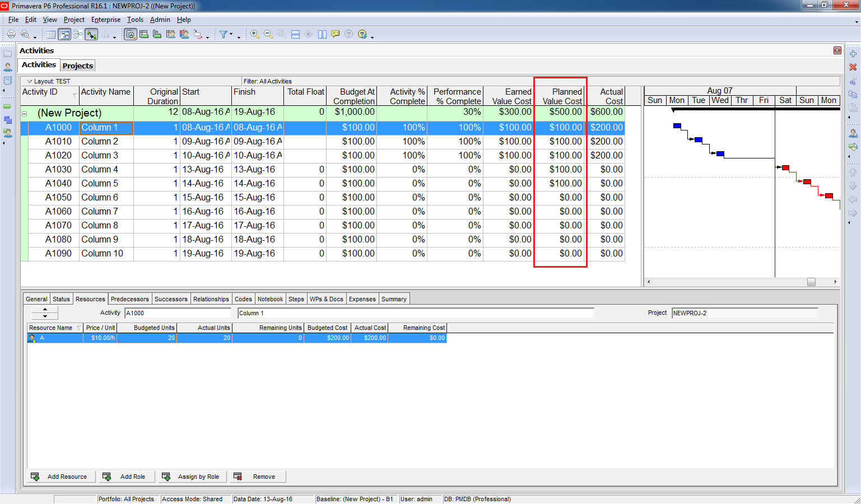Viewport: 861px width, 504px height.
Task: Click the Activity Network diagram icon
Action: (78, 34)
